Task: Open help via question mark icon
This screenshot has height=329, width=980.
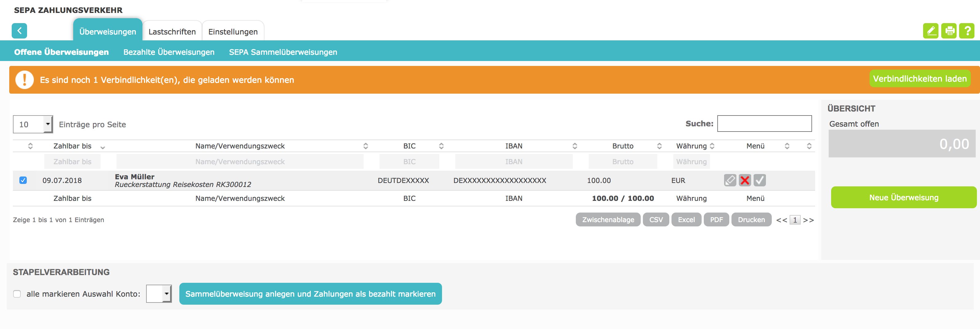Action: tap(967, 31)
